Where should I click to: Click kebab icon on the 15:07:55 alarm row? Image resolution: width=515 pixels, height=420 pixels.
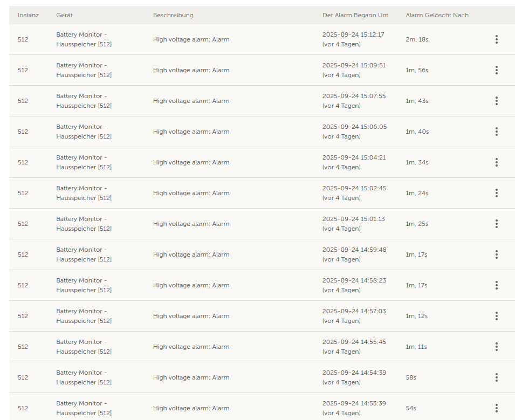coord(496,101)
